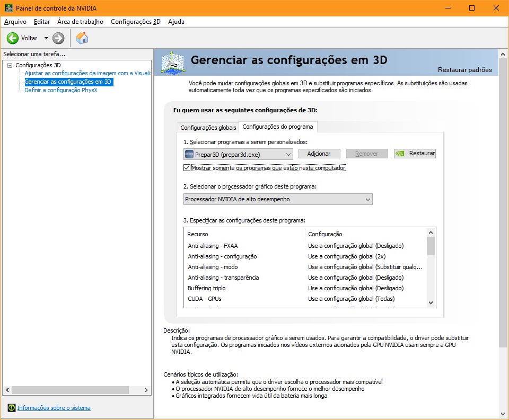
Task: Open the Área de trabalho menu
Action: [80, 22]
